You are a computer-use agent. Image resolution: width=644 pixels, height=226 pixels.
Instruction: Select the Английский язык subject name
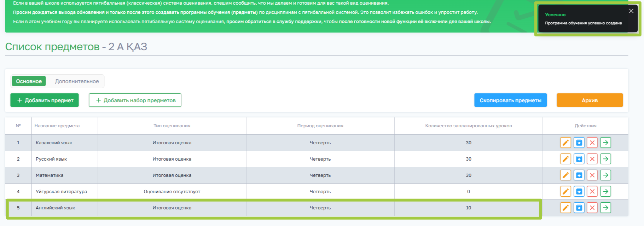coord(55,208)
